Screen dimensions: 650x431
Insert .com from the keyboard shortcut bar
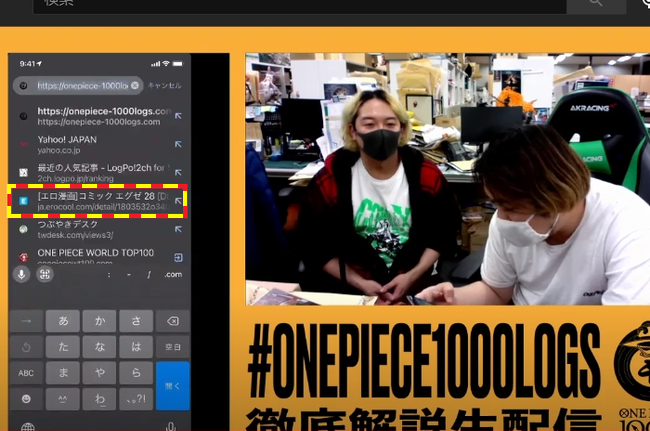(173, 274)
